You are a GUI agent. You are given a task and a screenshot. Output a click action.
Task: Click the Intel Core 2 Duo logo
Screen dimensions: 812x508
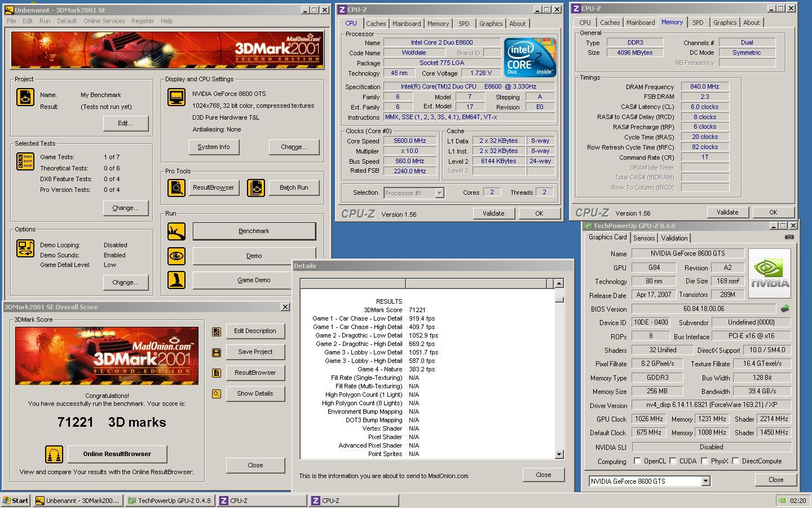[530, 58]
